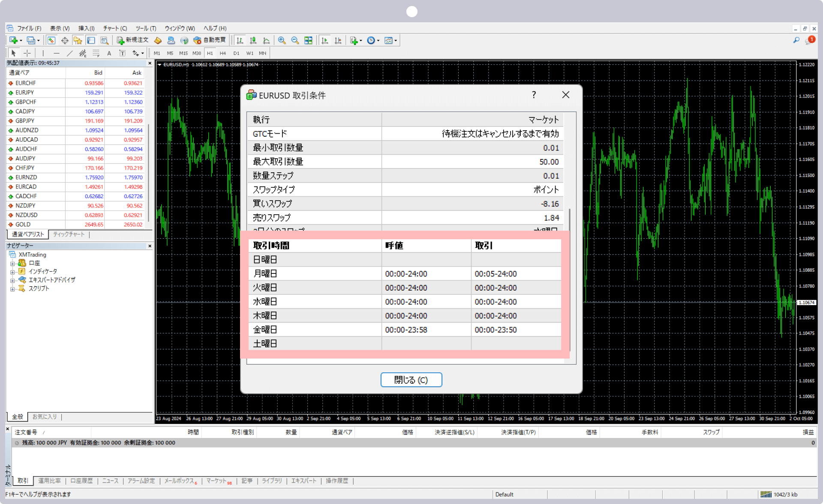Screen dimensions: 823x504
Task: Tile windows with the grid icon
Action: pos(308,40)
